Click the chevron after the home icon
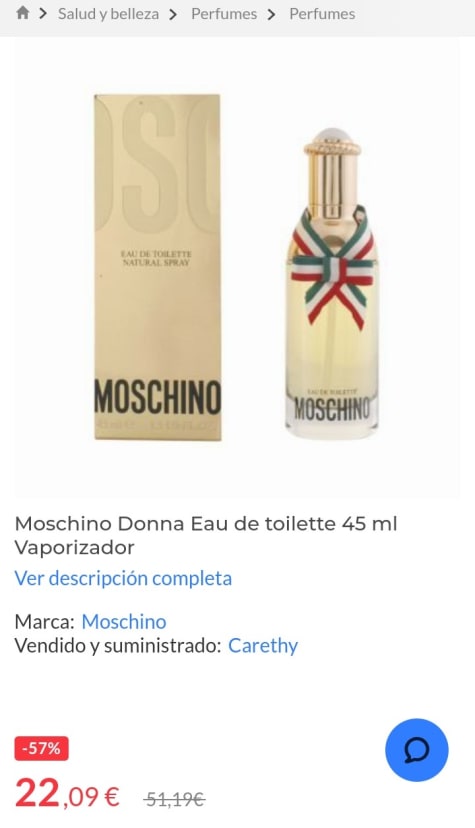Image resolution: width=475 pixels, height=828 pixels. 43,14
